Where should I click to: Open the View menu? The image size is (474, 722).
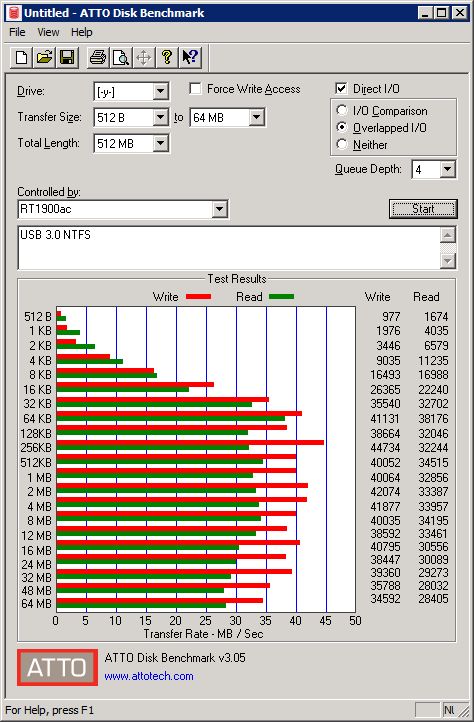(x=48, y=32)
